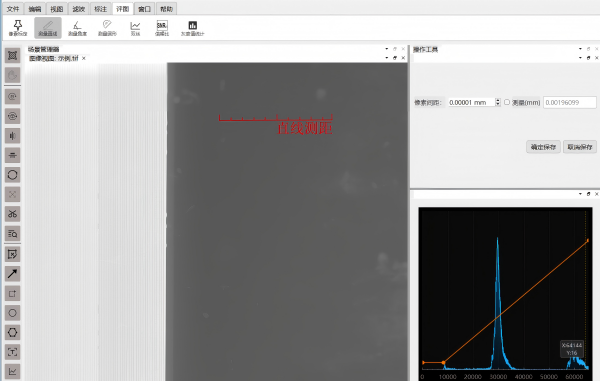Open the 场景管理器 panel dropdown arrow
The height and width of the screenshot is (381, 600).
387,49
